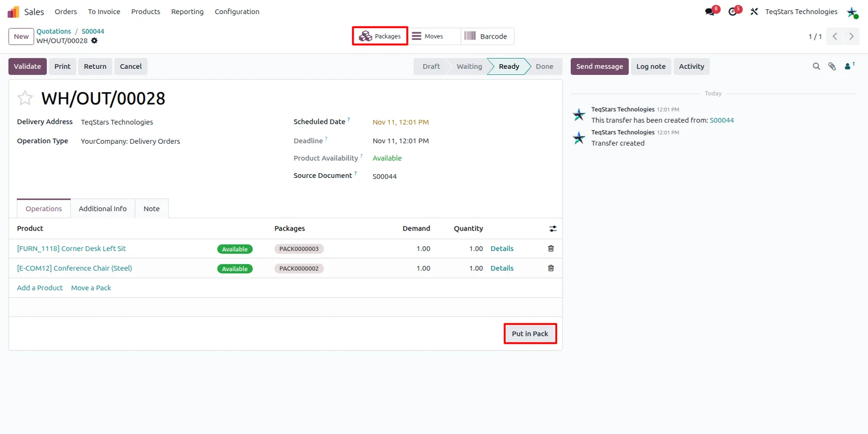This screenshot has height=434, width=868.
Task: Open the Products menu
Action: (x=145, y=12)
